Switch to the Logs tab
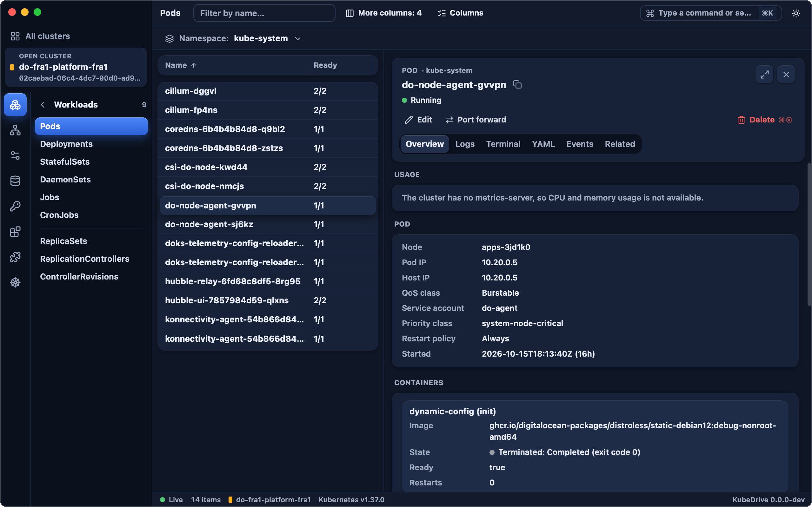Image resolution: width=812 pixels, height=507 pixels. (x=465, y=144)
